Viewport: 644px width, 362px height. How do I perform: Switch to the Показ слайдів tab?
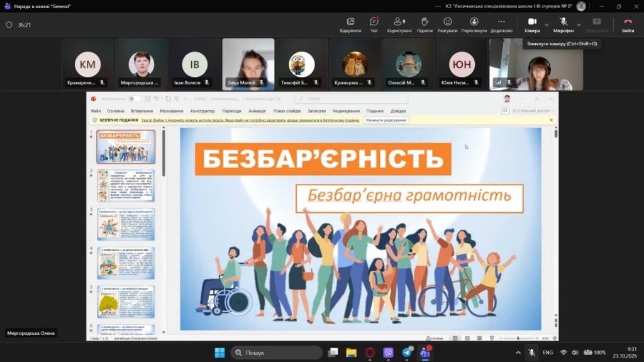[x=287, y=111]
